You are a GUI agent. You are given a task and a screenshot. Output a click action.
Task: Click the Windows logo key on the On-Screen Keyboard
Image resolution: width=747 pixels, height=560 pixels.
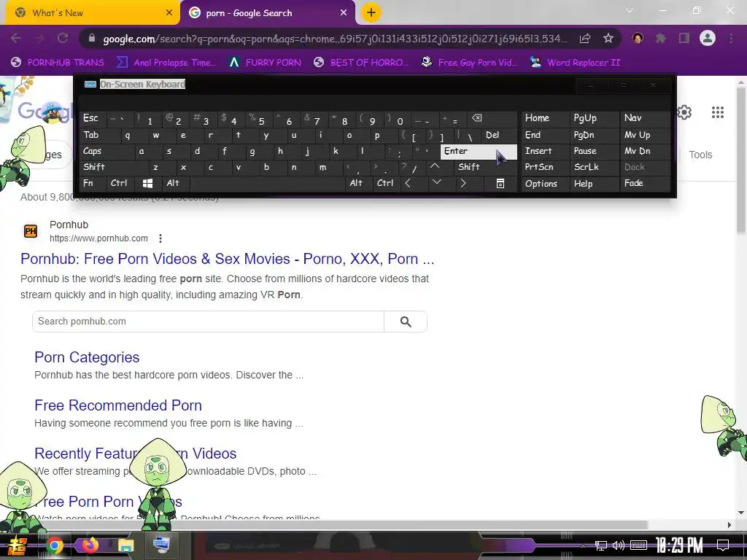click(147, 183)
